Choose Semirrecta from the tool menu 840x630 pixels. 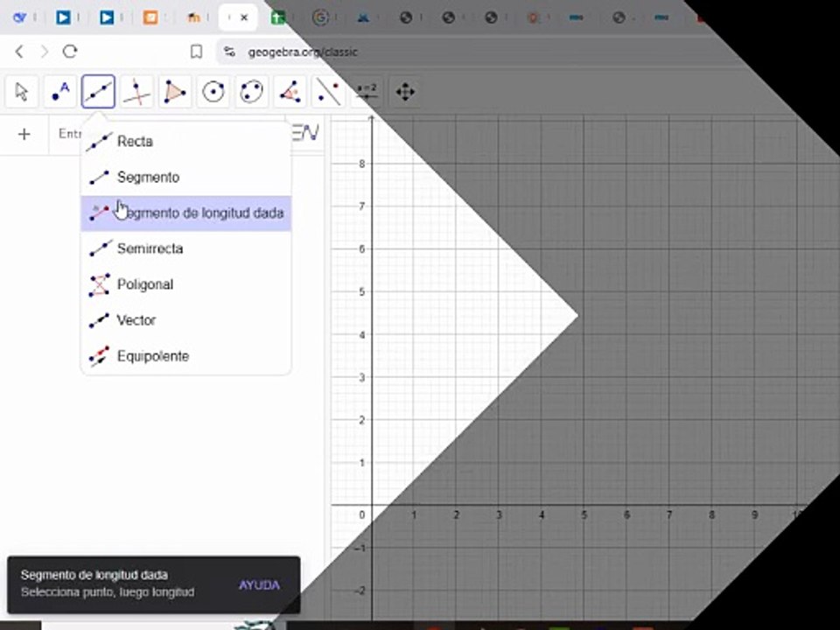[185, 248]
